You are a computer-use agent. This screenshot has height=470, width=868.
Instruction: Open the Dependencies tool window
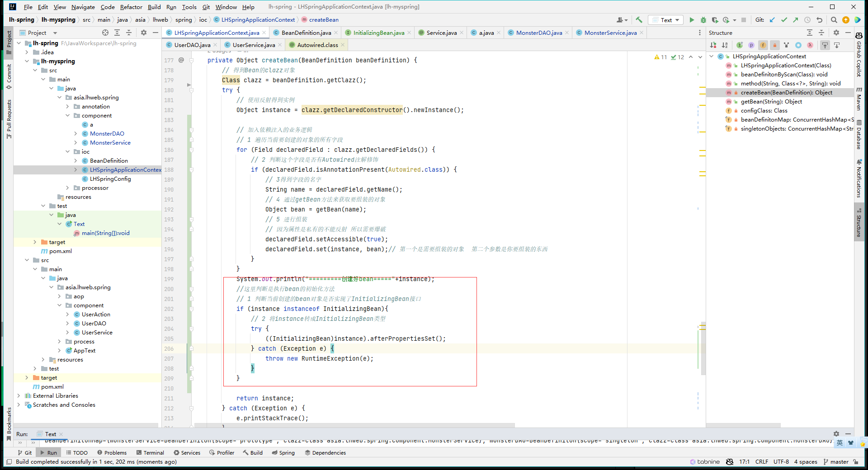click(x=325, y=452)
